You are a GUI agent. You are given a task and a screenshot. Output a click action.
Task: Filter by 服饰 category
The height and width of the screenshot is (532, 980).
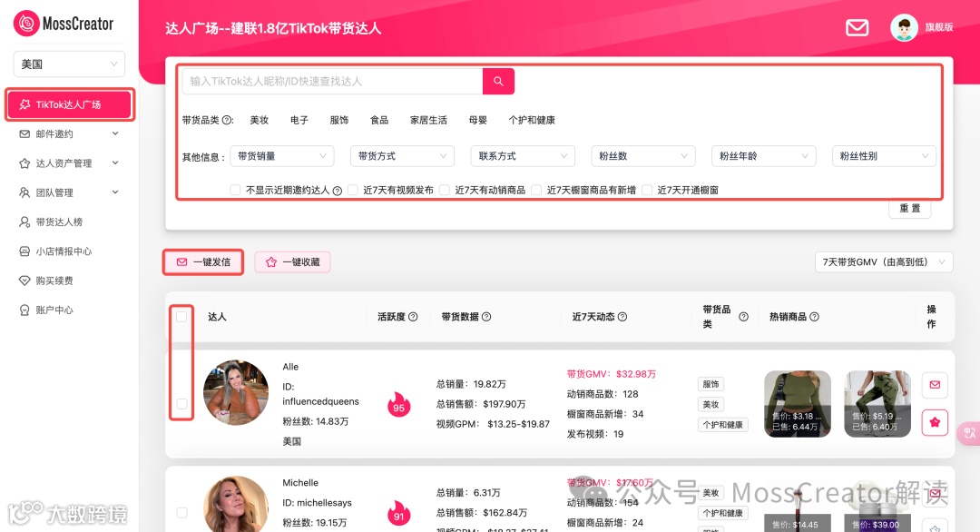click(339, 120)
